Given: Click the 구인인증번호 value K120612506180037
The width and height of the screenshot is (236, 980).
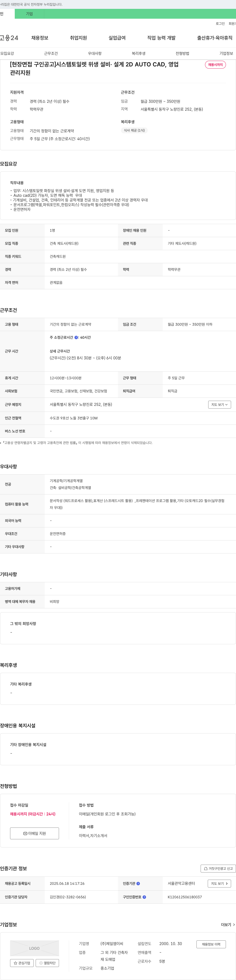Looking at the screenshot, I should [x=185, y=897].
